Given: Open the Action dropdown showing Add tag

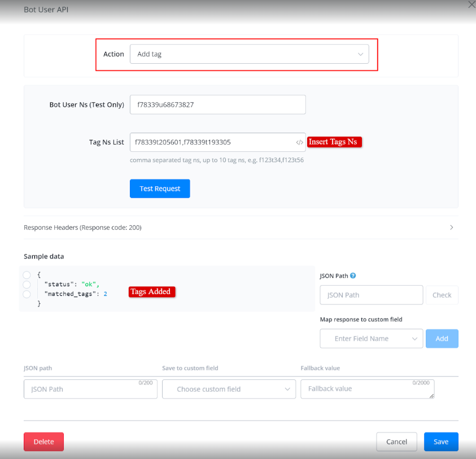Looking at the screenshot, I should (x=249, y=54).
